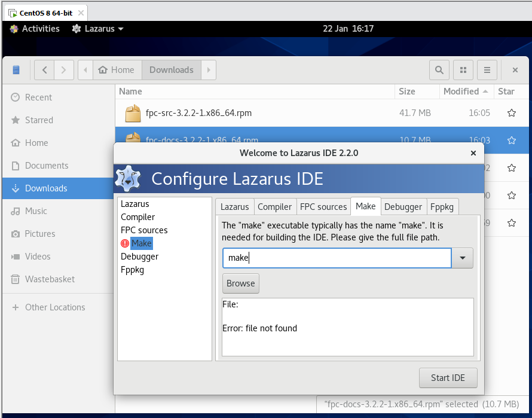Switch to the Lazarus tab
Image resolution: width=532 pixels, height=418 pixels.
tap(235, 207)
